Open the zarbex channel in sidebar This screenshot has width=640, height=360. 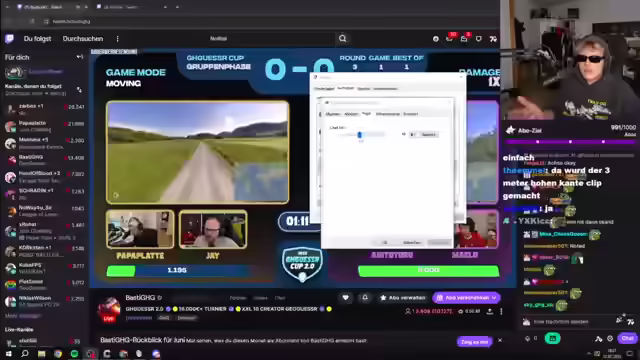[x=44, y=109]
